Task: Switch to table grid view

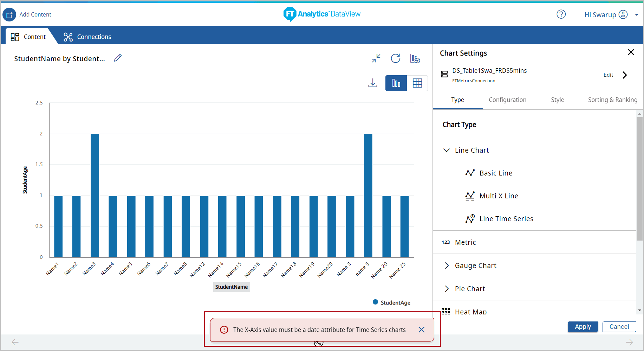Action: [417, 83]
